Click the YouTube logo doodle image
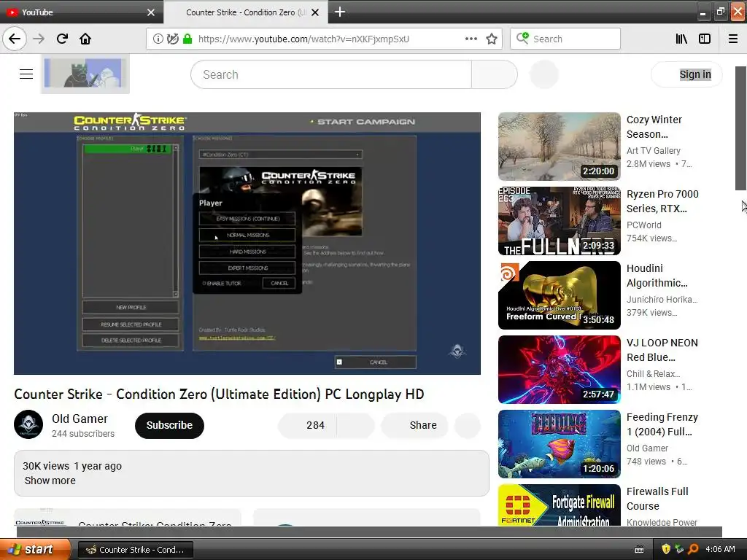This screenshot has width=747, height=560. pyautogui.click(x=85, y=74)
